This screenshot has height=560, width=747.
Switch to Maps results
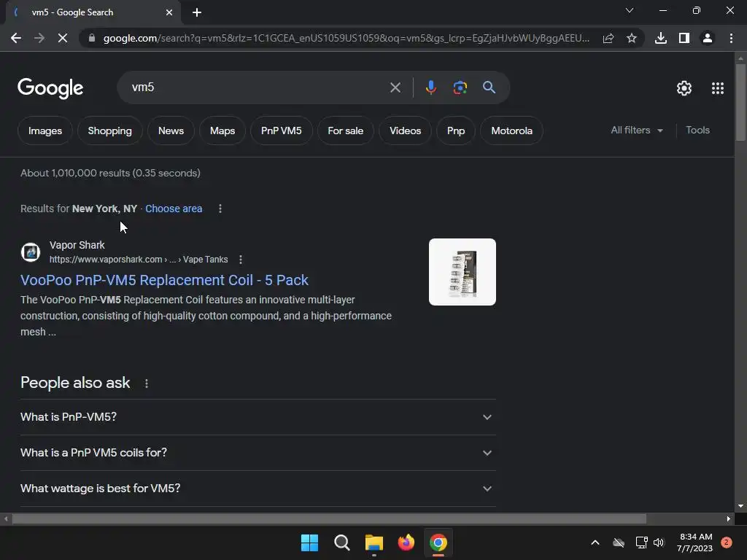coord(222,131)
